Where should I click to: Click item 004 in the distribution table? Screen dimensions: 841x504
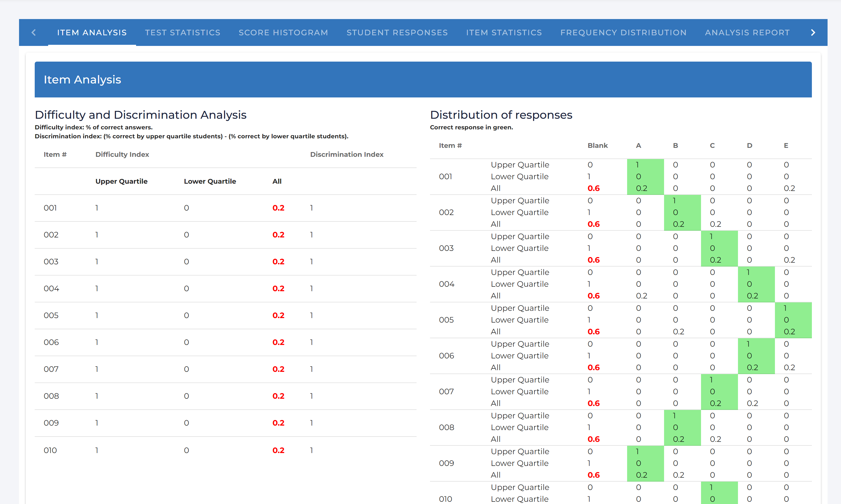point(447,284)
